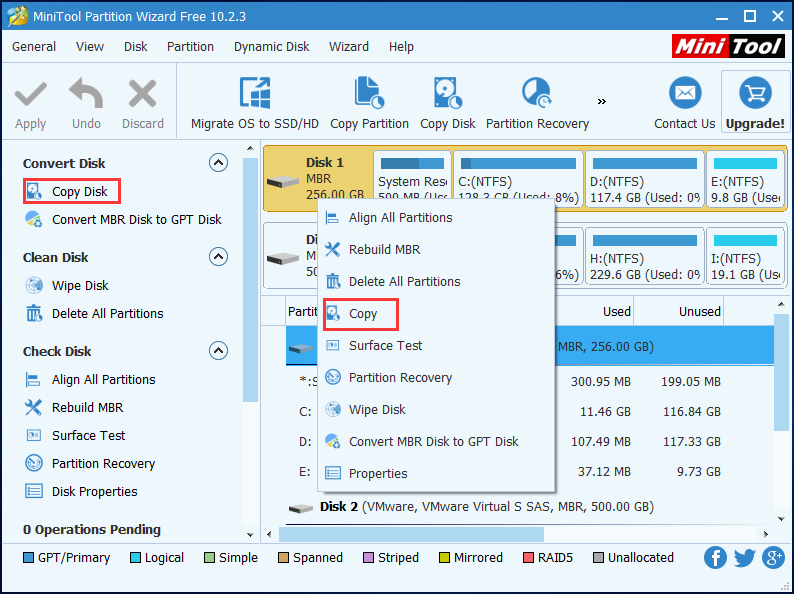Image resolution: width=794 pixels, height=594 pixels.
Task: Launch Copy Disk from top toolbar
Action: 448,104
